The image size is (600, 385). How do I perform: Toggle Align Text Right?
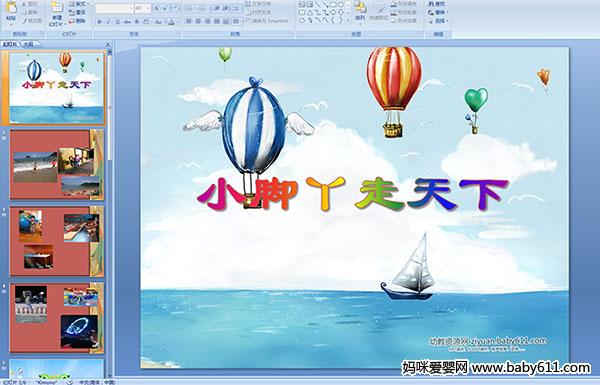point(207,21)
